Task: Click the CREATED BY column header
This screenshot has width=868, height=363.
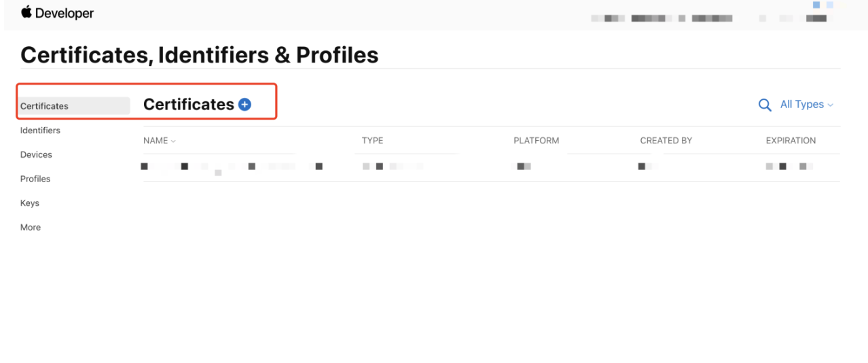Action: 666,141
